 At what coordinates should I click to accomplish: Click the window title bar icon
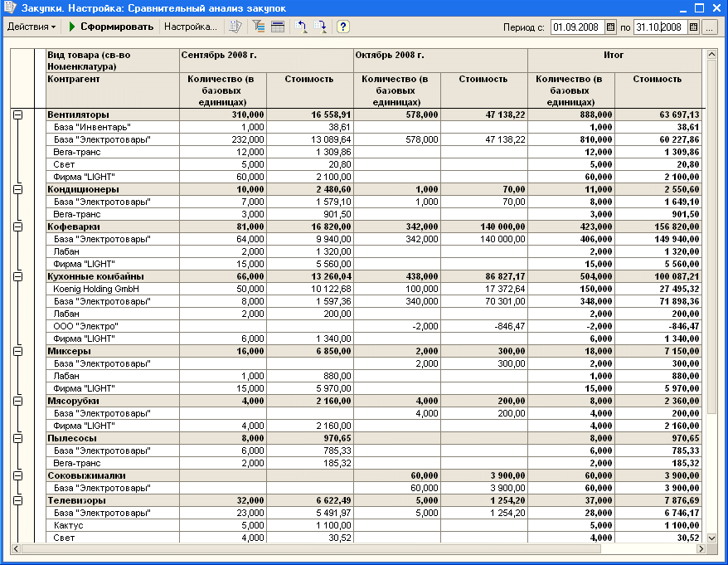coord(10,7)
